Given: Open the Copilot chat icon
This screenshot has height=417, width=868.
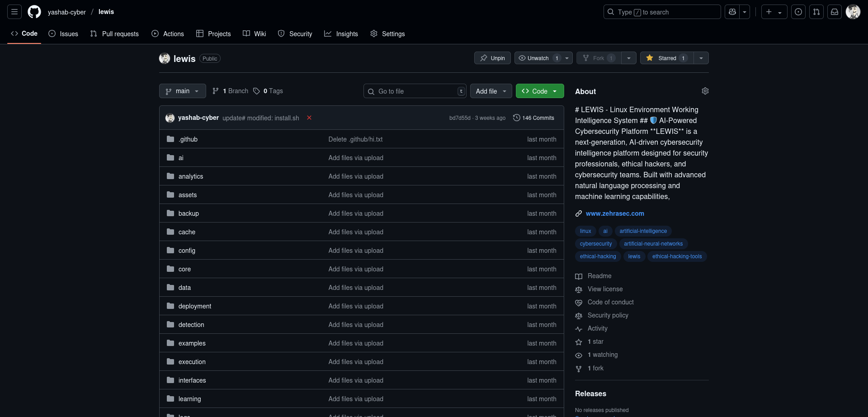Looking at the screenshot, I should click(732, 12).
